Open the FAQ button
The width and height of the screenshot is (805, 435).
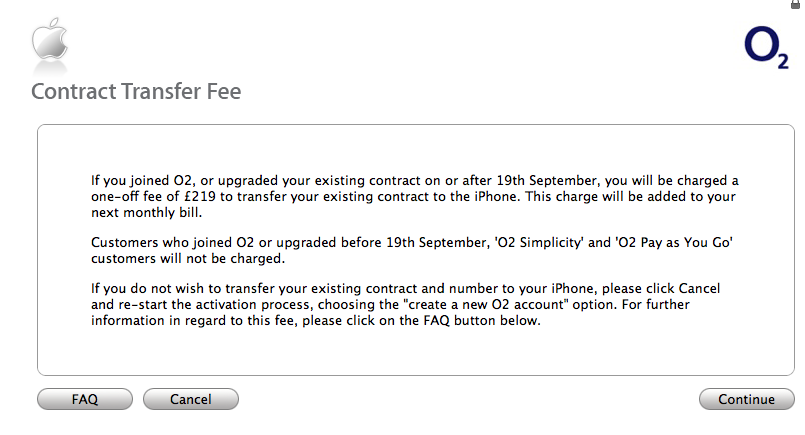pos(85,399)
